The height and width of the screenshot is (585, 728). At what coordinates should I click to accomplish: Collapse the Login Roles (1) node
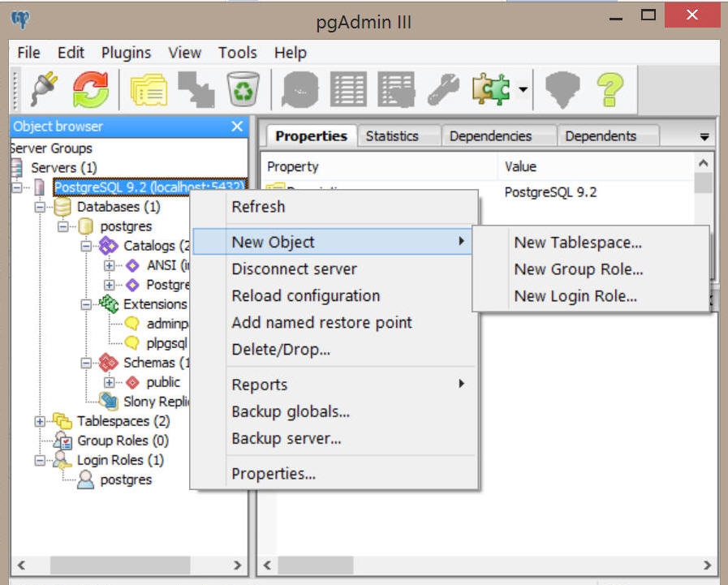(40, 460)
